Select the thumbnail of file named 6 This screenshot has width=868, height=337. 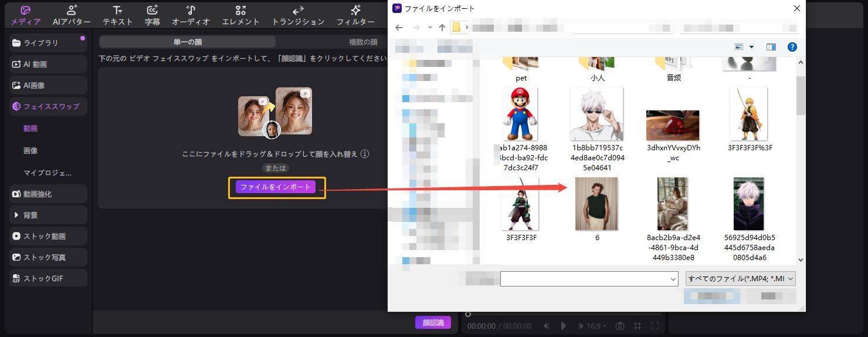point(596,204)
